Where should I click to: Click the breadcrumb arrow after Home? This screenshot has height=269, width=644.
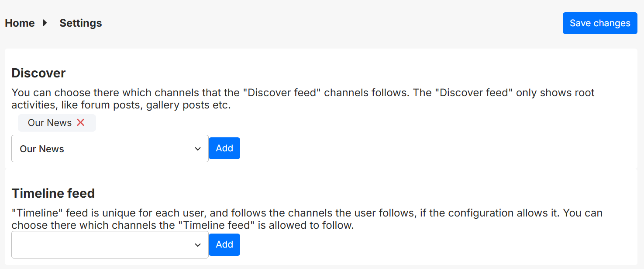point(45,23)
